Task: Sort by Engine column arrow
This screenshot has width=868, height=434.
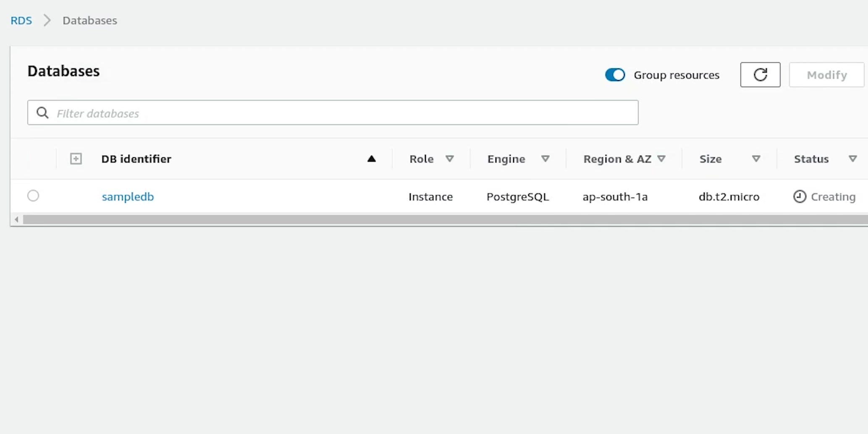Action: (x=545, y=159)
